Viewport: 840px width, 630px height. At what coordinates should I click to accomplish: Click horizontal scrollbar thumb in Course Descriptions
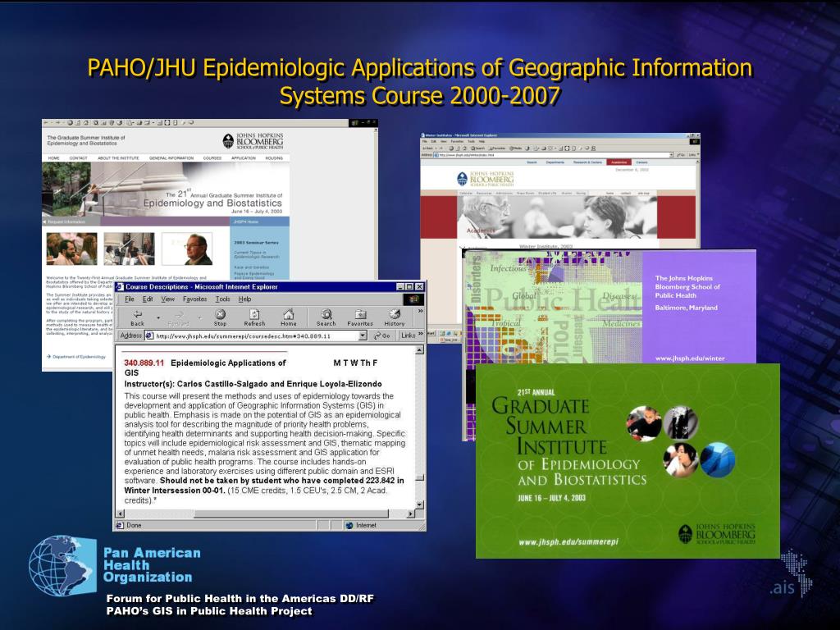(291, 514)
